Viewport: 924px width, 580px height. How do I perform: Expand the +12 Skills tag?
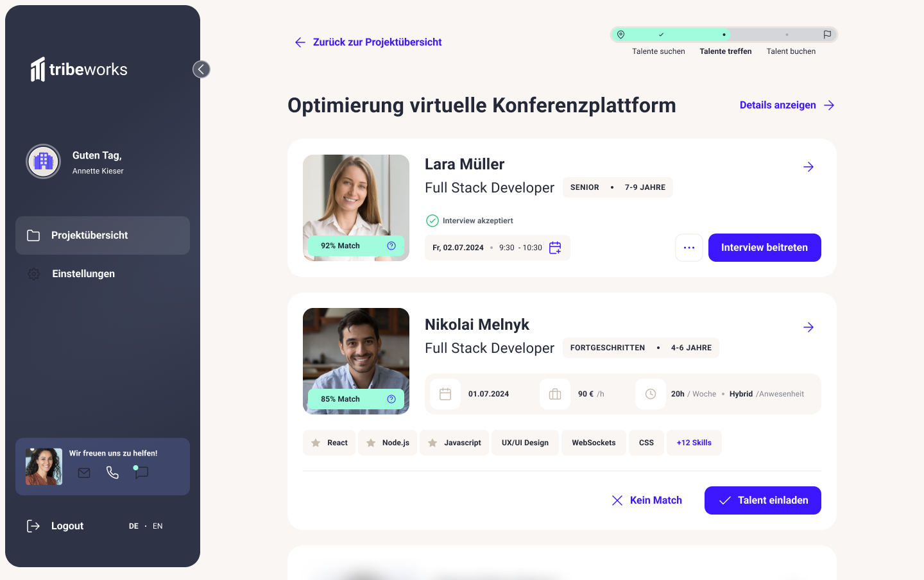click(694, 443)
